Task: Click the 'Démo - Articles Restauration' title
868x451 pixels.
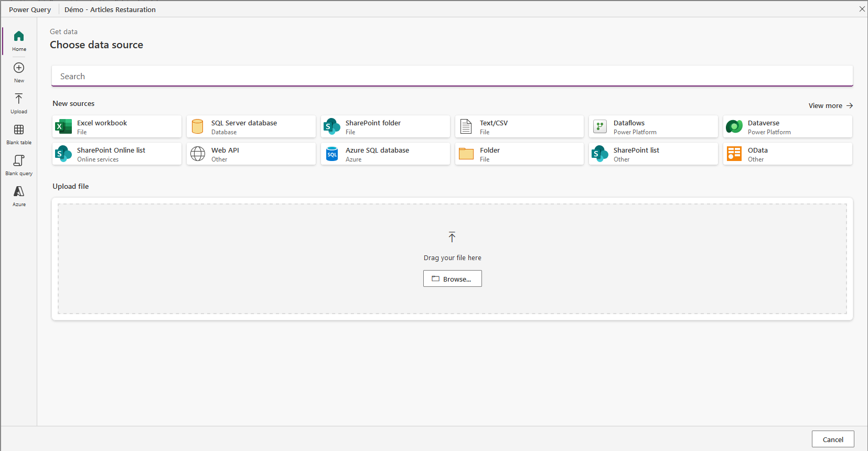Action: (110, 9)
